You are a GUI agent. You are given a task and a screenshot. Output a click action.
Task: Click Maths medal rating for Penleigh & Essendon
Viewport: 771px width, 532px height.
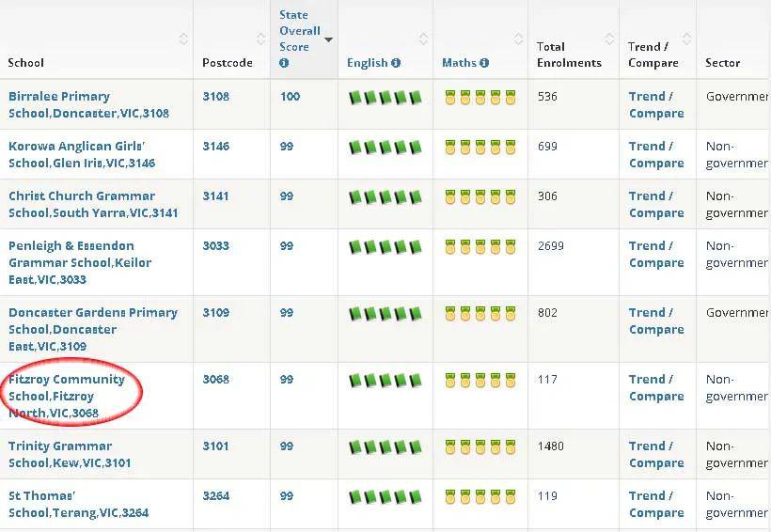pos(480,247)
